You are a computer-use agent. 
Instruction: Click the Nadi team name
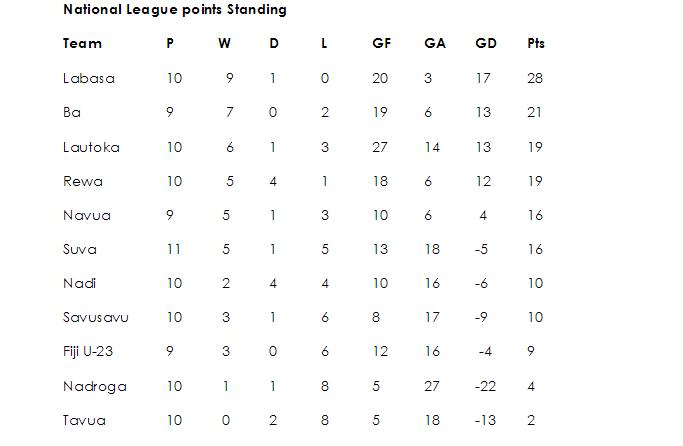79,283
